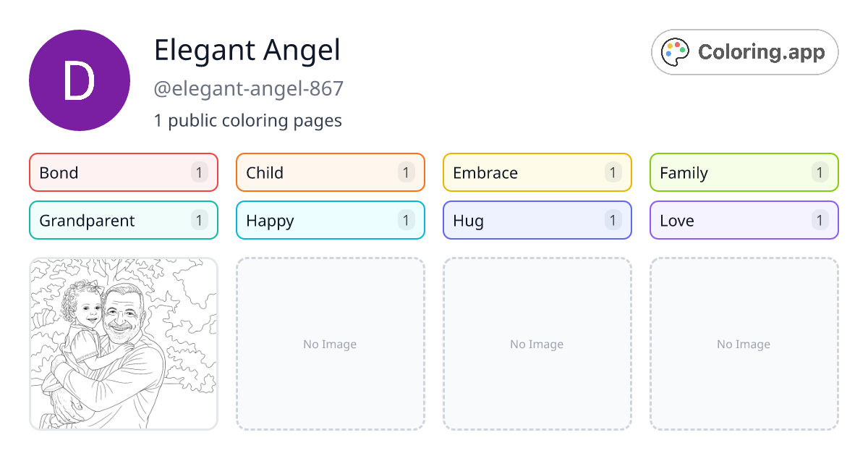Filter by the Embrace tag
Viewport: 868px width, 456px height.
537,172
